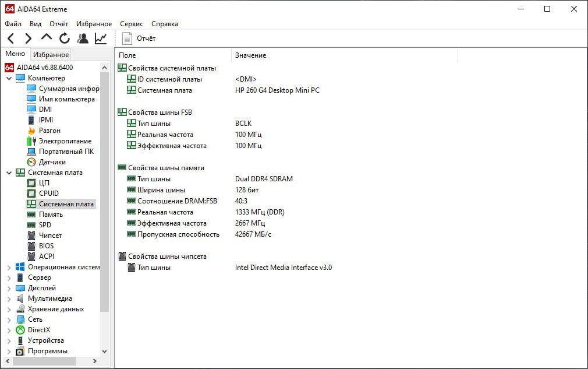
Task: Expand the Хранение данных tree node
Action: pos(9,310)
